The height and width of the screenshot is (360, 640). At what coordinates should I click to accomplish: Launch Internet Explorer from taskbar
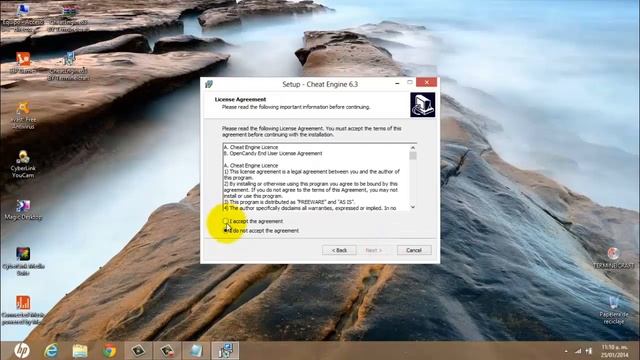(x=51, y=351)
